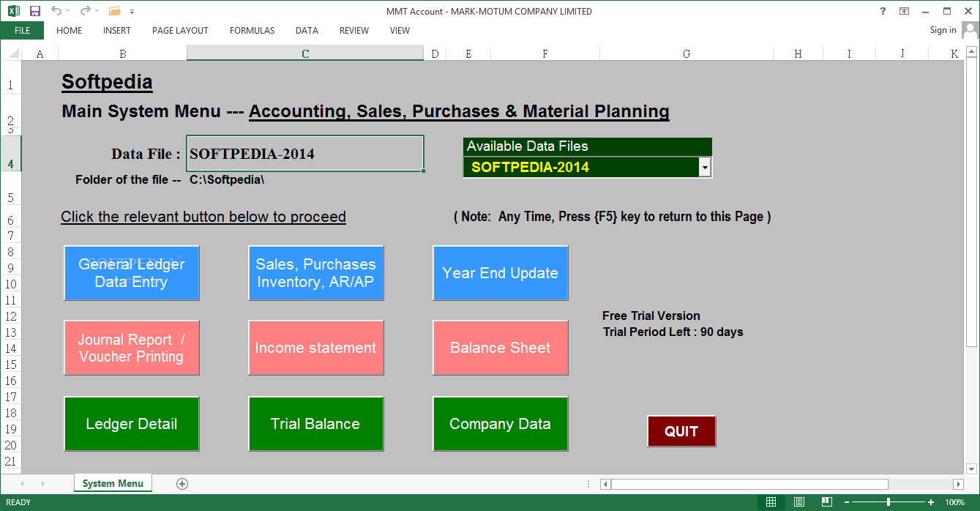This screenshot has height=511, width=980.
Task: Click the vertical scrollbar down arrow
Action: 972,469
